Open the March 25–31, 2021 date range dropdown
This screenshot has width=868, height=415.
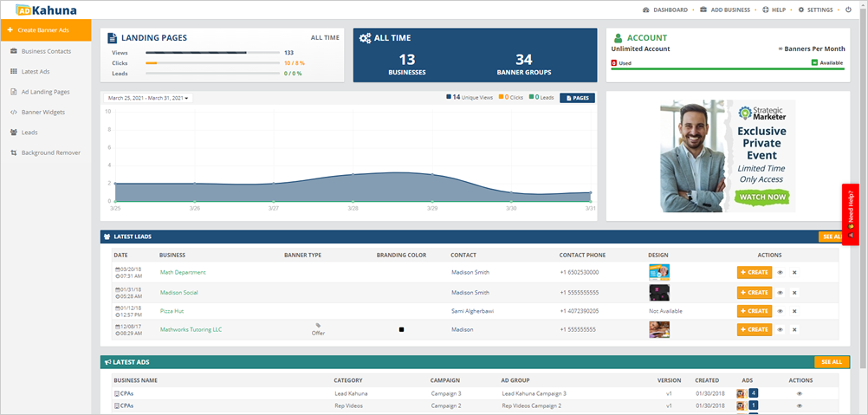coord(149,98)
